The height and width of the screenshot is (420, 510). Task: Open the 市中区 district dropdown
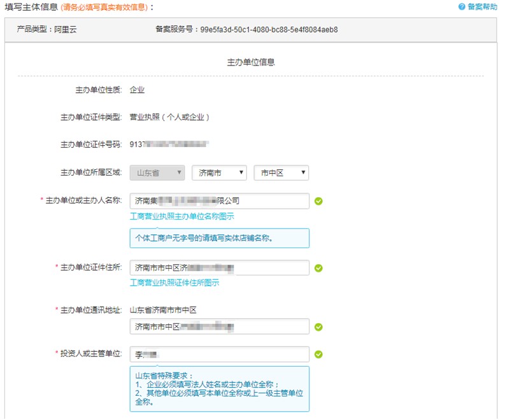[x=281, y=172]
